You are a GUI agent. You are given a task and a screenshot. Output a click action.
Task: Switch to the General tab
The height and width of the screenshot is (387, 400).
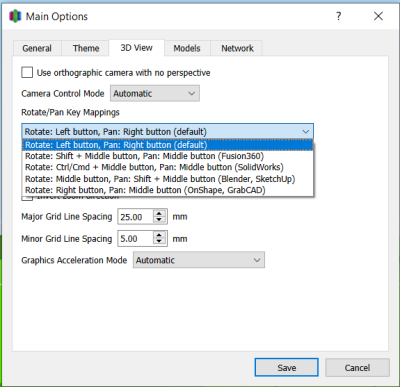[37, 48]
